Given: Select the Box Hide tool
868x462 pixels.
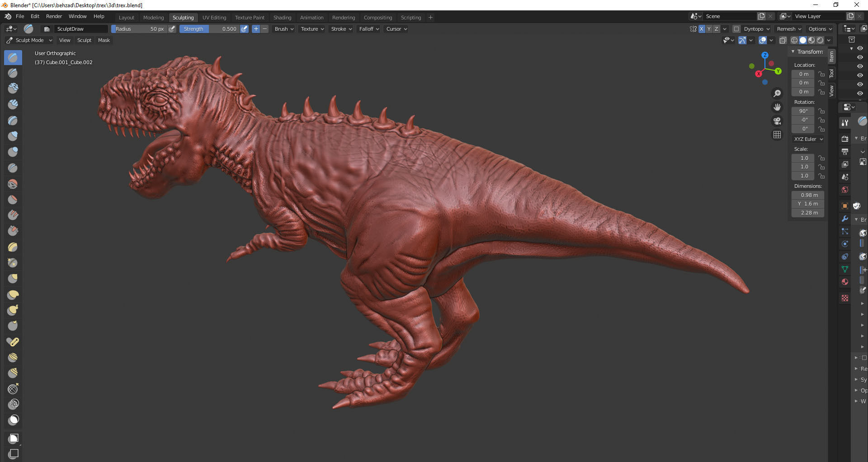Looking at the screenshot, I should 14,453.
